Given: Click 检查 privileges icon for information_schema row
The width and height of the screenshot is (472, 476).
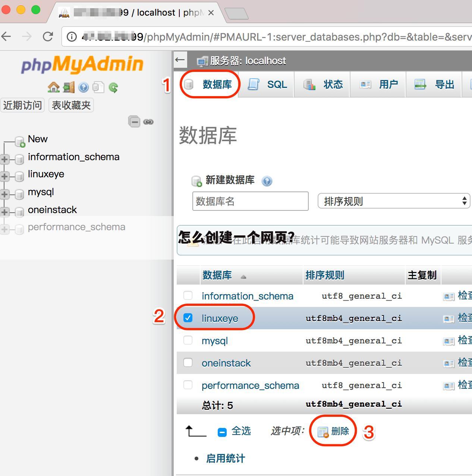Looking at the screenshot, I should (x=449, y=296).
